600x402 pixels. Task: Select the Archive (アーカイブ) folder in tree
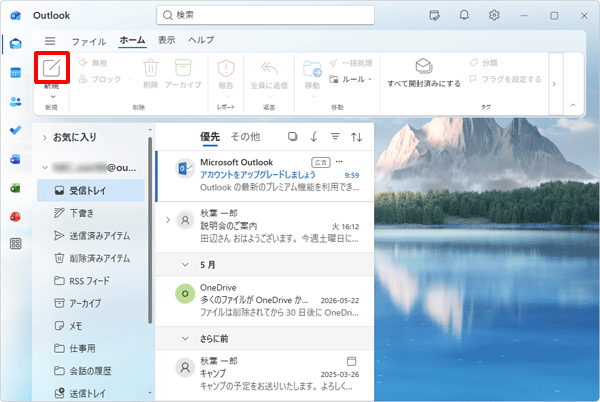tap(91, 303)
